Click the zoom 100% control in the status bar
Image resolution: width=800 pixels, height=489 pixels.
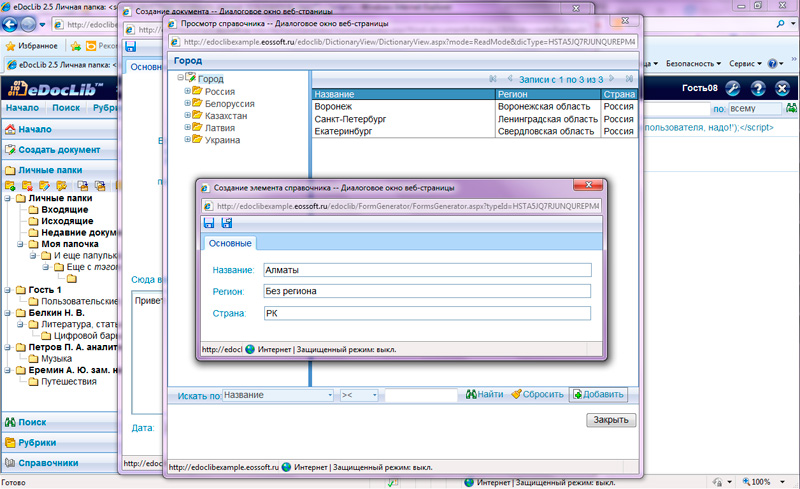click(763, 482)
